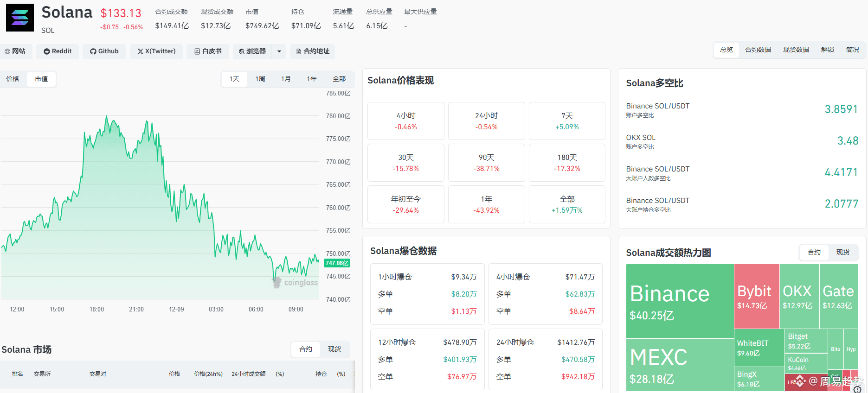Click the BingX heatmap tile
Image resolution: width=868 pixels, height=393 pixels.
coord(759,379)
